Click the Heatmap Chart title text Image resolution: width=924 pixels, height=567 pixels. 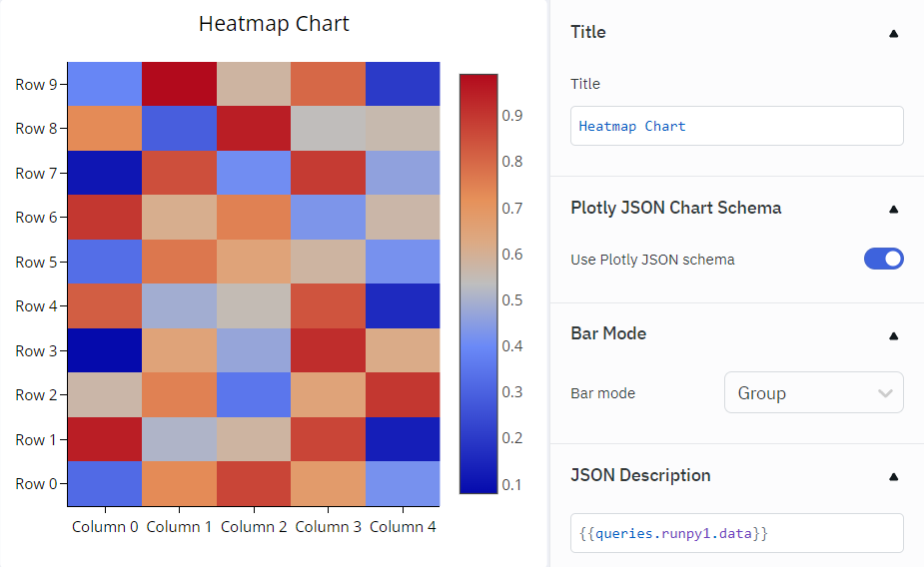[x=274, y=24]
